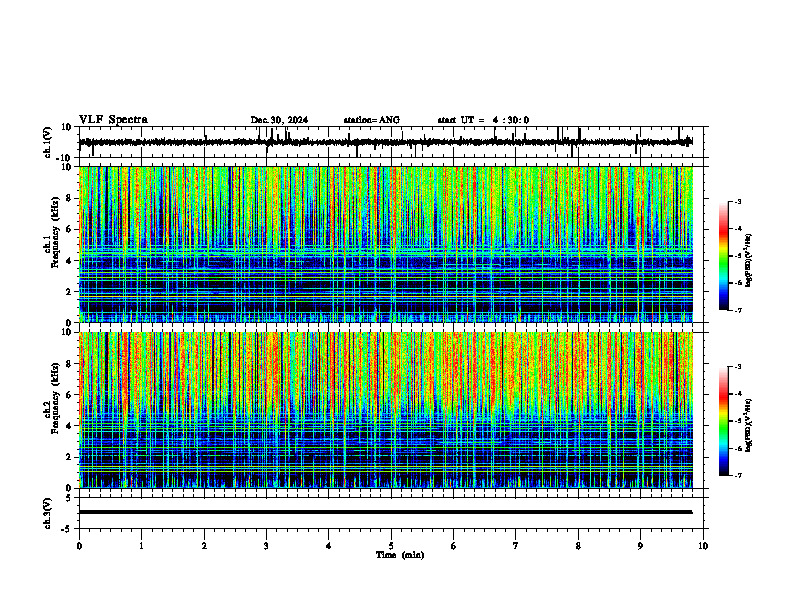The image size is (792, 612).
Task: Click the "ch.1(V)" waveform axis label
Action: coord(48,142)
